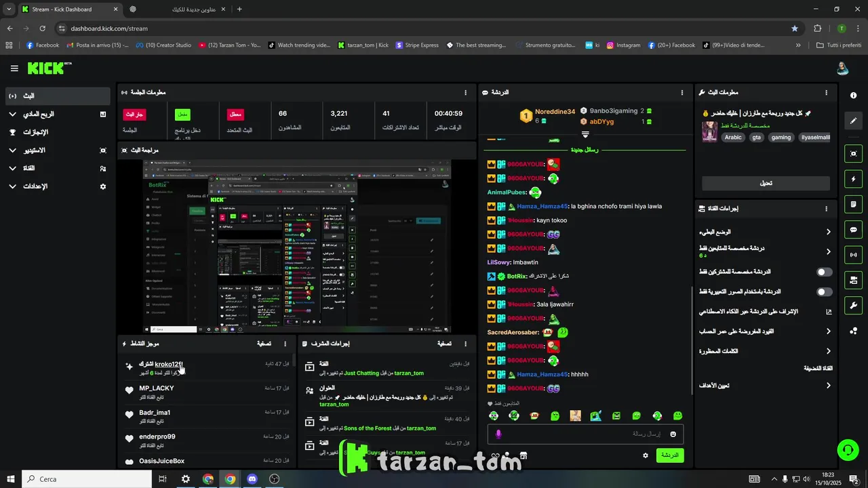Expand the slow mode option chevron

[828, 232]
